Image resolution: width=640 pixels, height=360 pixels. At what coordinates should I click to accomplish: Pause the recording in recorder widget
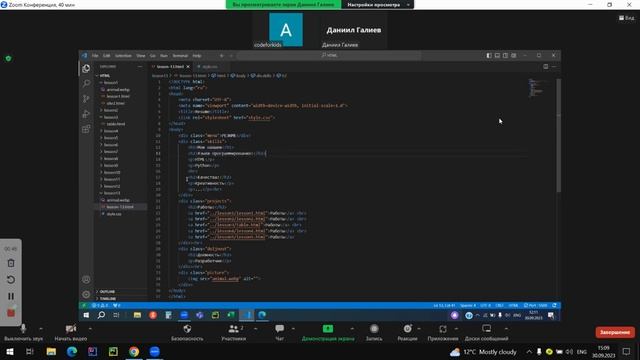(11, 296)
